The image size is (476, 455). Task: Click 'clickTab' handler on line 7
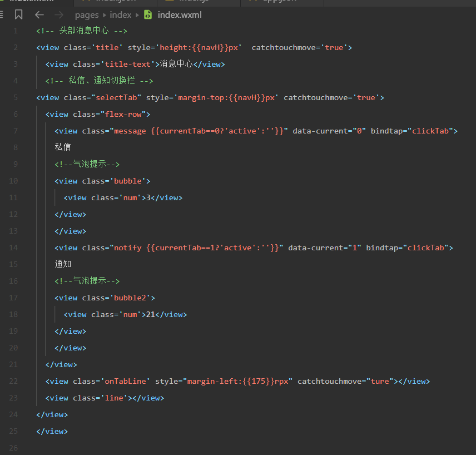(x=430, y=131)
